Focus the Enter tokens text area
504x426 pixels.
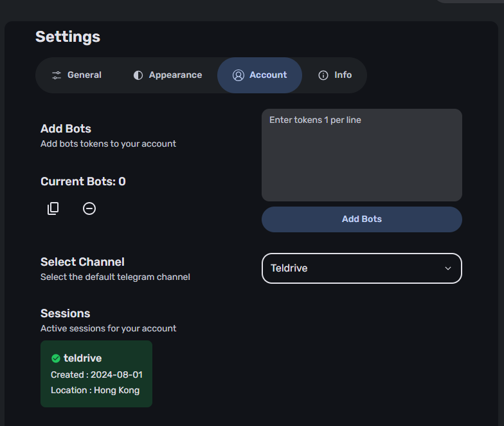click(361, 155)
